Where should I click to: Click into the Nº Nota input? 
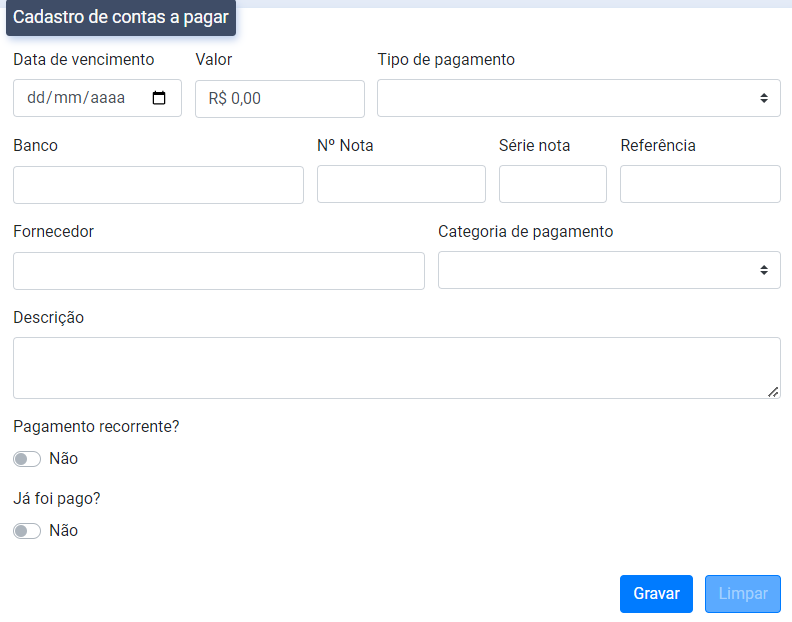[x=401, y=184]
